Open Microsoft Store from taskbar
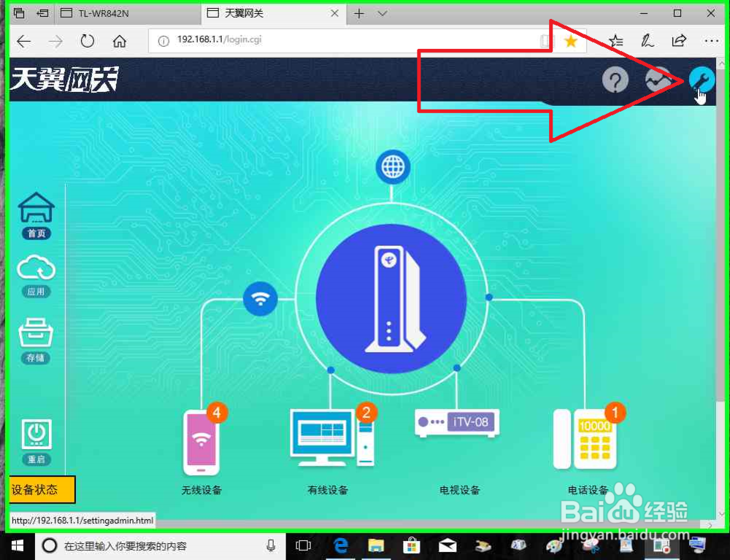Viewport: 730px width, 560px height. click(411, 545)
